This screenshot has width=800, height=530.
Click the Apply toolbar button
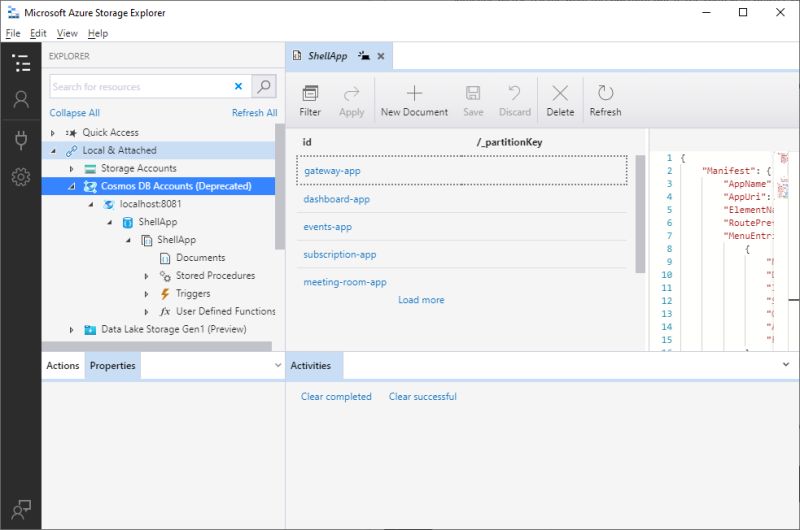[x=352, y=101]
